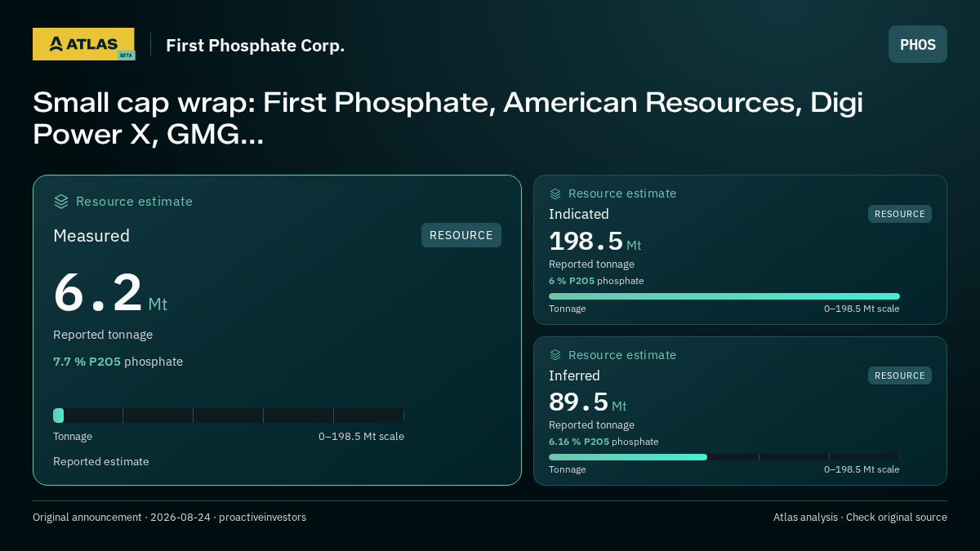Click the Indicated category label
Viewport: 980px width, 551px height.
[x=579, y=214]
